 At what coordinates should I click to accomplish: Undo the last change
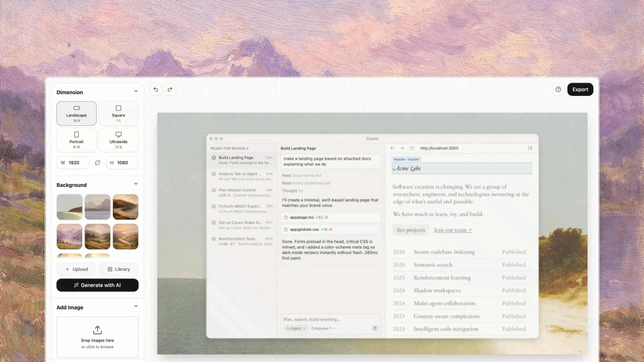pyautogui.click(x=155, y=89)
